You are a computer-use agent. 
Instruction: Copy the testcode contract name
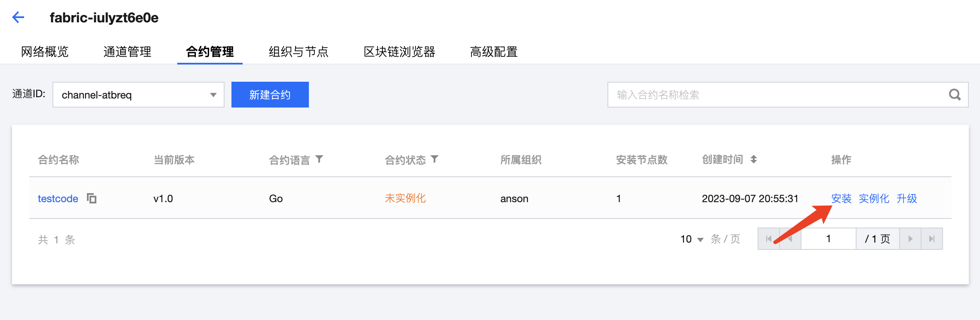pyautogui.click(x=92, y=198)
